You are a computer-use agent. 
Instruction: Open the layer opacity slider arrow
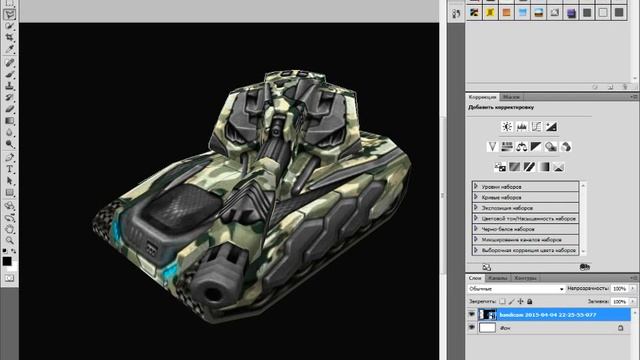(633, 289)
